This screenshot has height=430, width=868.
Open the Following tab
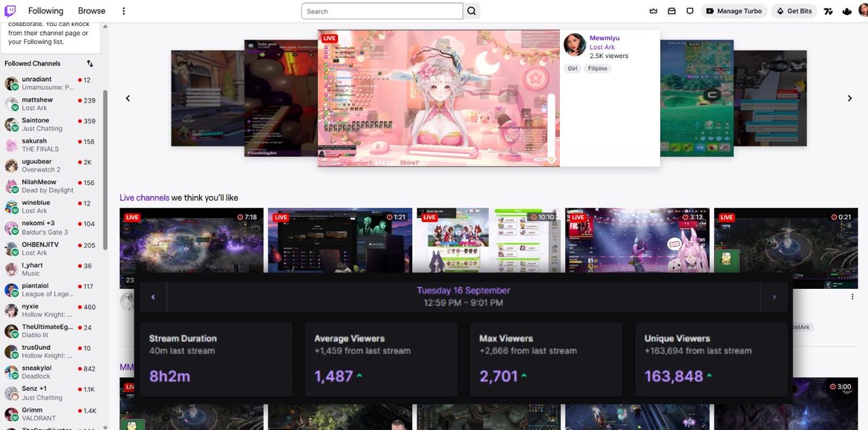46,11
